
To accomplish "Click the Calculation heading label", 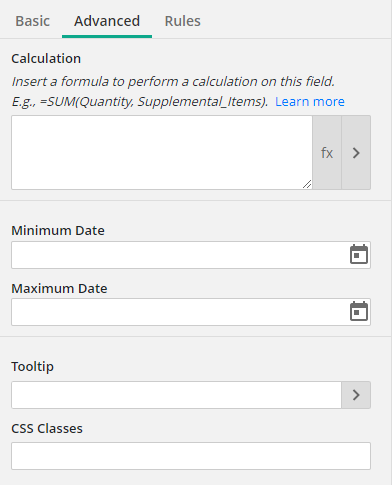I will tap(46, 59).
